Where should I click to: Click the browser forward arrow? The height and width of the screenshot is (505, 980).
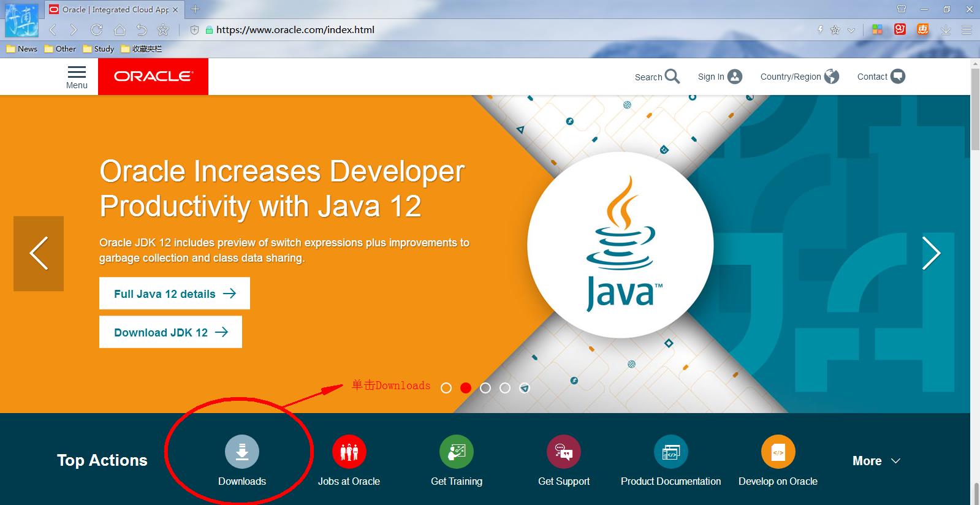tap(74, 29)
